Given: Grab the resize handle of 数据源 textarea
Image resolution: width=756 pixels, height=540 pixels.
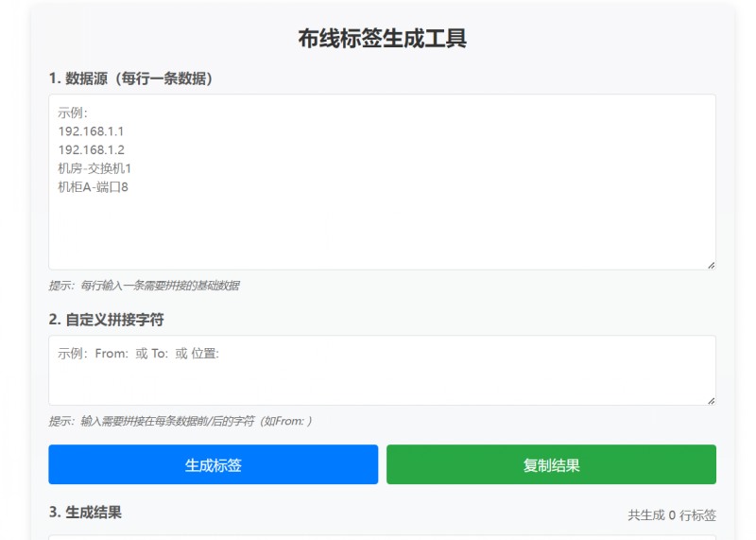Looking at the screenshot, I should [710, 265].
